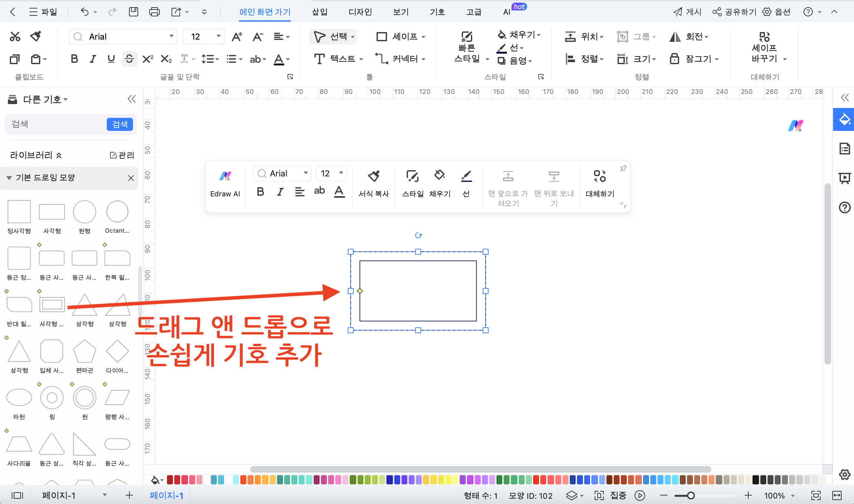Click 채우기 bucket in floating toolbar
This screenshot has height=504, width=854.
[440, 184]
